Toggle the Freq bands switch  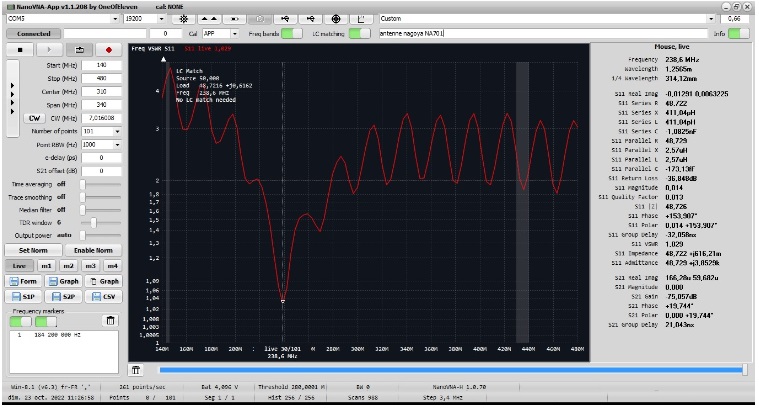click(290, 34)
